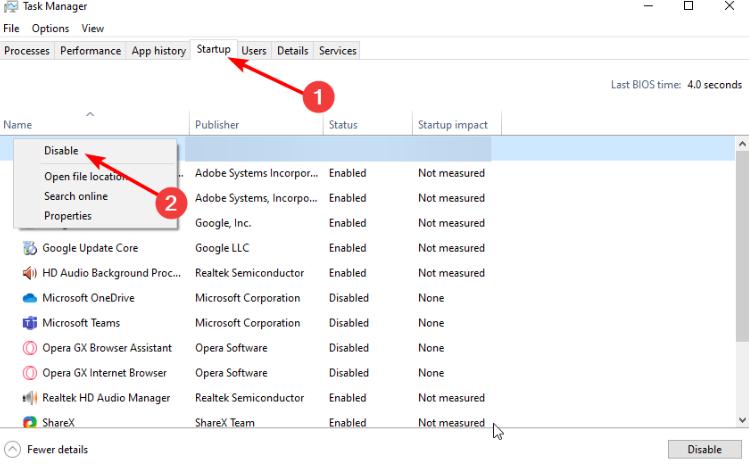Switch to the Performance tab
Image resolution: width=749 pixels, height=469 pixels.
(x=90, y=51)
